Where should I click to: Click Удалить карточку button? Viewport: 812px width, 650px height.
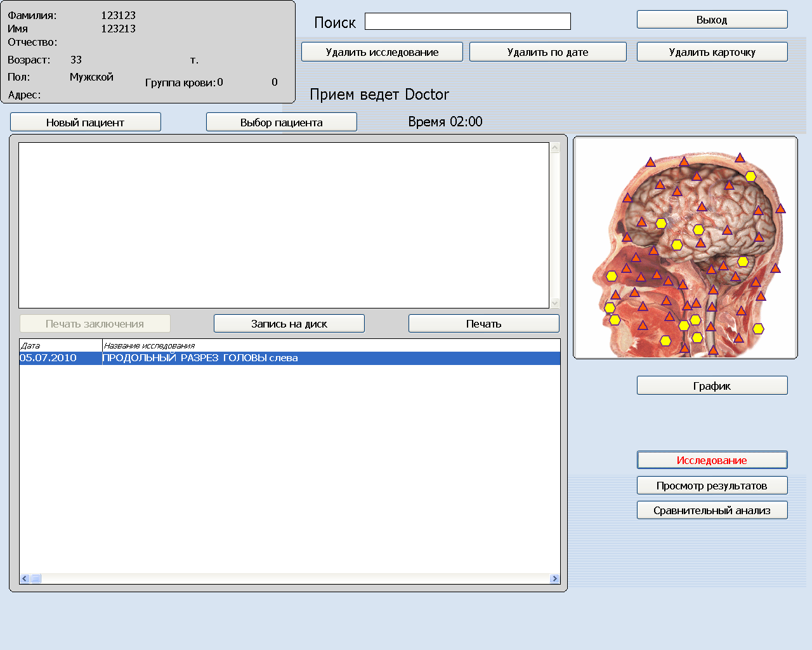point(712,52)
